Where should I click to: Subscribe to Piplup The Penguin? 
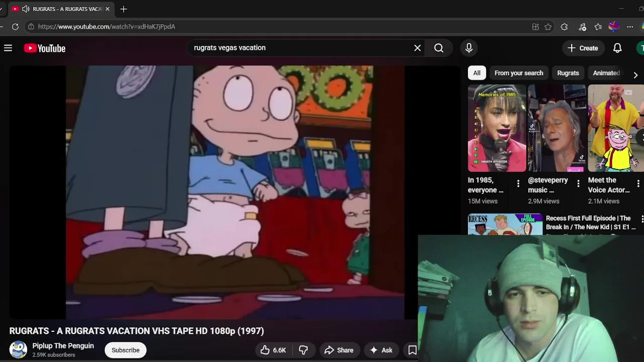coord(125,350)
